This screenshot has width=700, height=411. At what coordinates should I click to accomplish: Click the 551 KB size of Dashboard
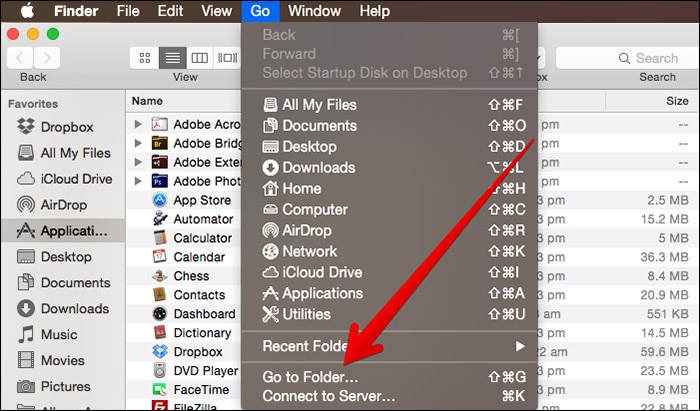click(668, 314)
